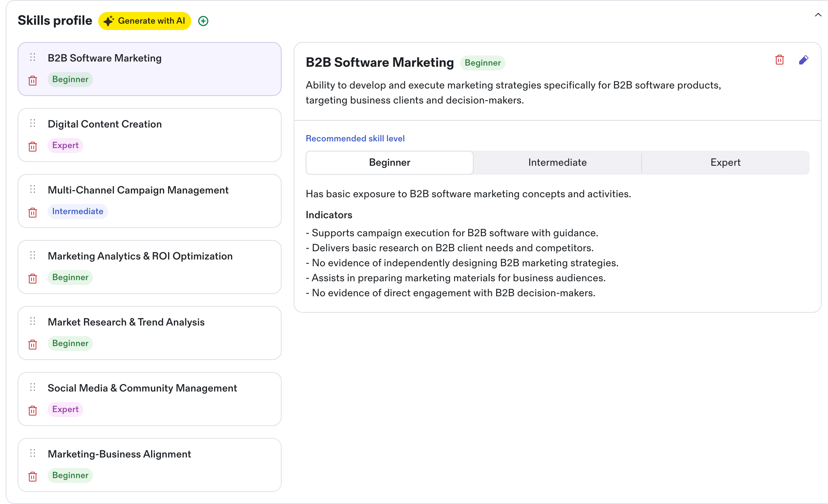
Task: Click the Skills profile heading
Action: pos(55,21)
